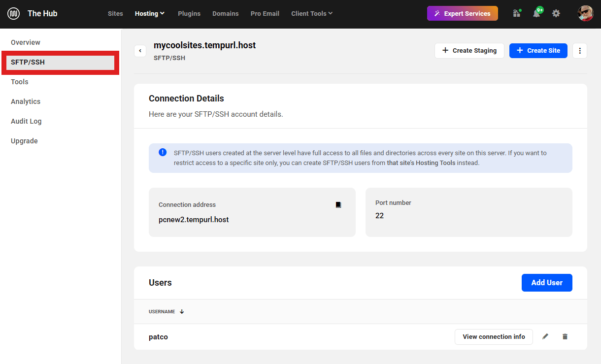Delete the patco user

[565, 337]
